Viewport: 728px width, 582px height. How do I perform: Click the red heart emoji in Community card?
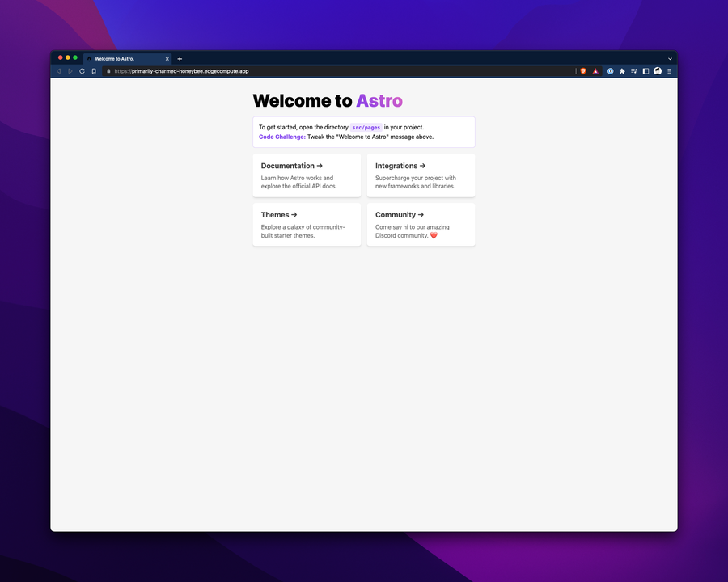click(434, 235)
